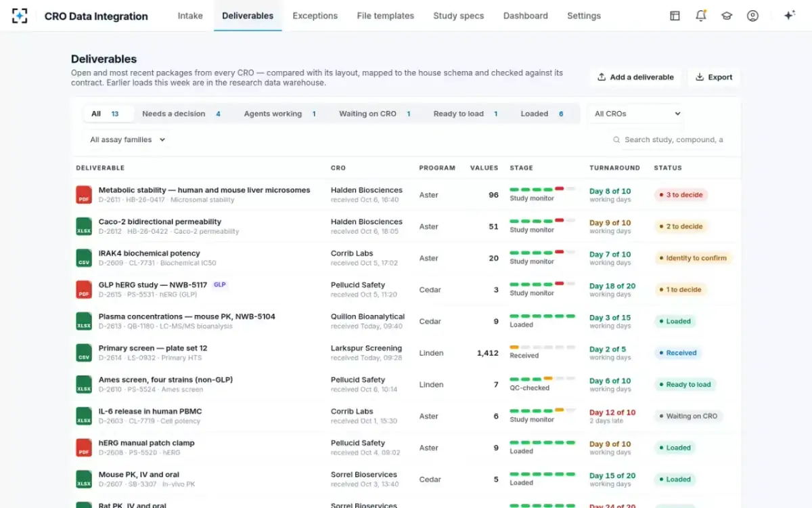Open Metabolic stability — human and mouse liver microsomes
Image resolution: width=812 pixels, height=508 pixels.
tap(204, 190)
